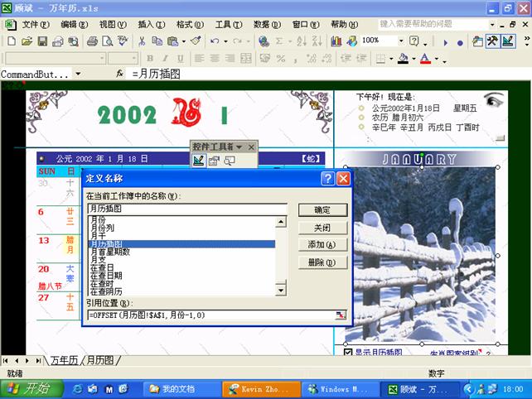532x399 pixels.
Task: Click the AutoSum sigma icon
Action: coord(279,41)
